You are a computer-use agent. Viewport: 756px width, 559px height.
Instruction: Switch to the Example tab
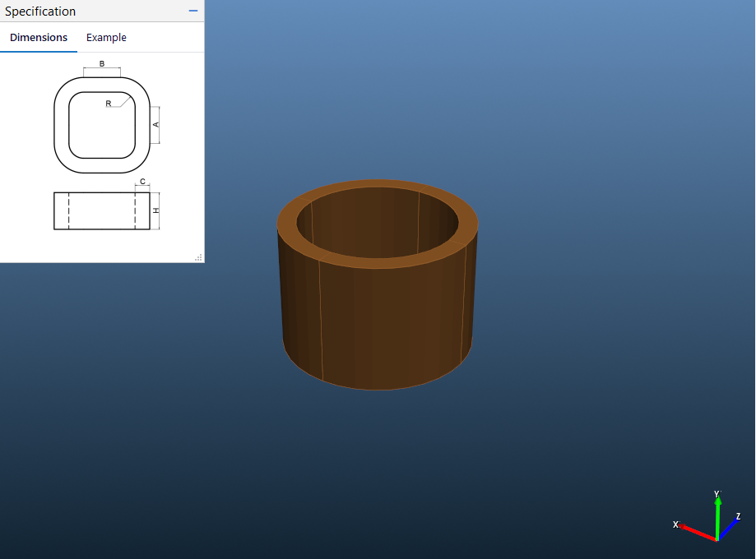[x=106, y=38]
